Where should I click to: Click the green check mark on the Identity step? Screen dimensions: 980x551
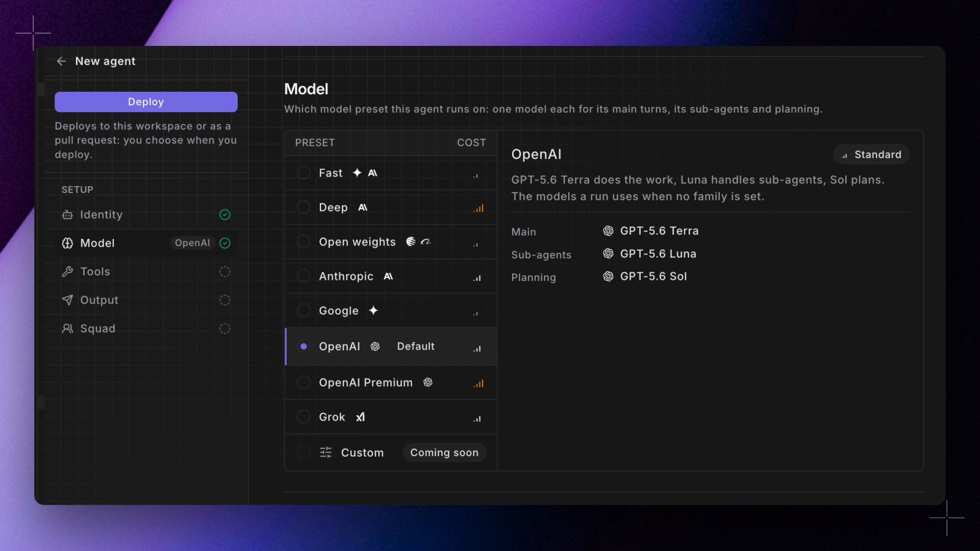coord(225,215)
